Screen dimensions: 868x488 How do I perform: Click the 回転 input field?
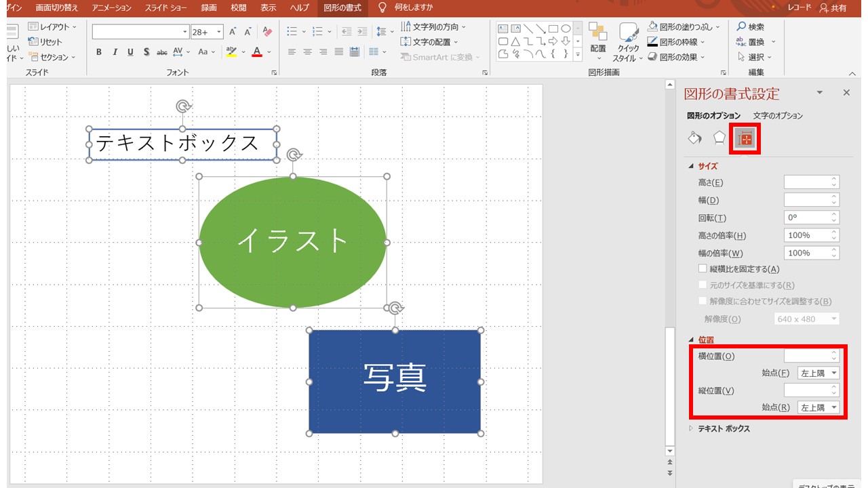point(807,218)
